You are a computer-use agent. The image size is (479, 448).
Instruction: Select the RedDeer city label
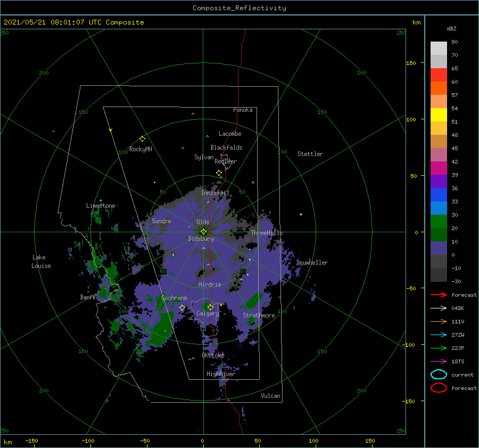226,161
